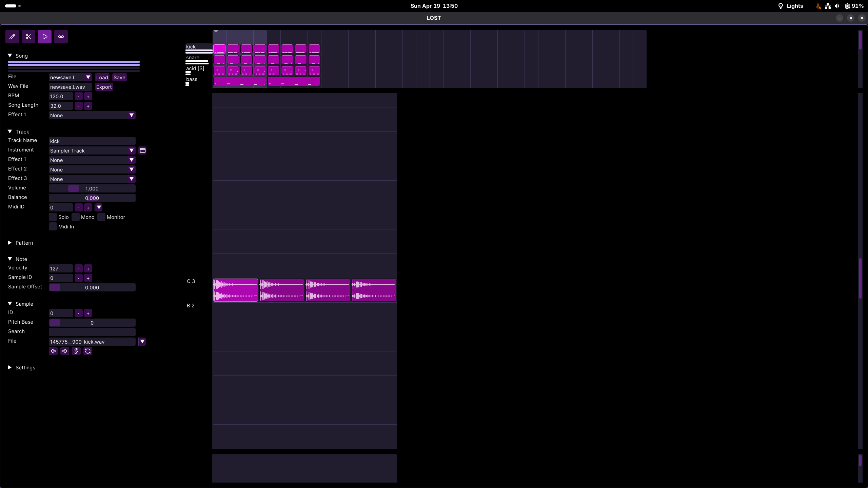Click the Export button
The width and height of the screenshot is (868, 488).
click(104, 87)
